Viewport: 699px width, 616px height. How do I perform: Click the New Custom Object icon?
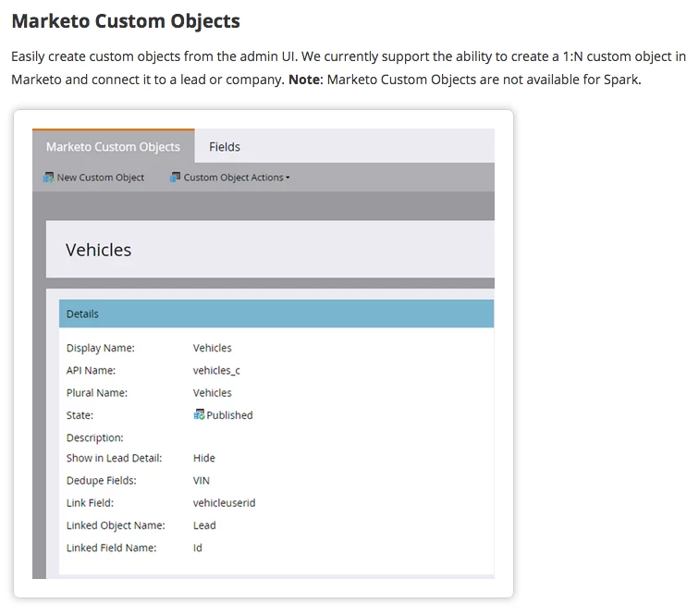(48, 178)
